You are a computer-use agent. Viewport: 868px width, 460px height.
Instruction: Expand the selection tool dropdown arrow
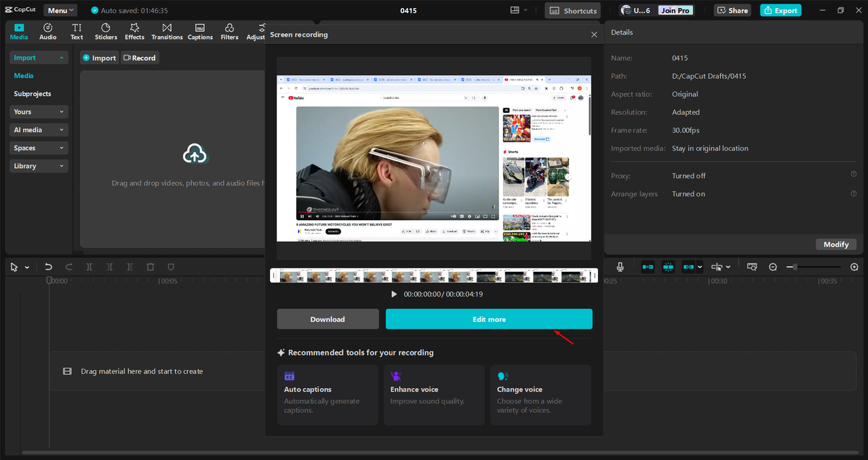26,266
